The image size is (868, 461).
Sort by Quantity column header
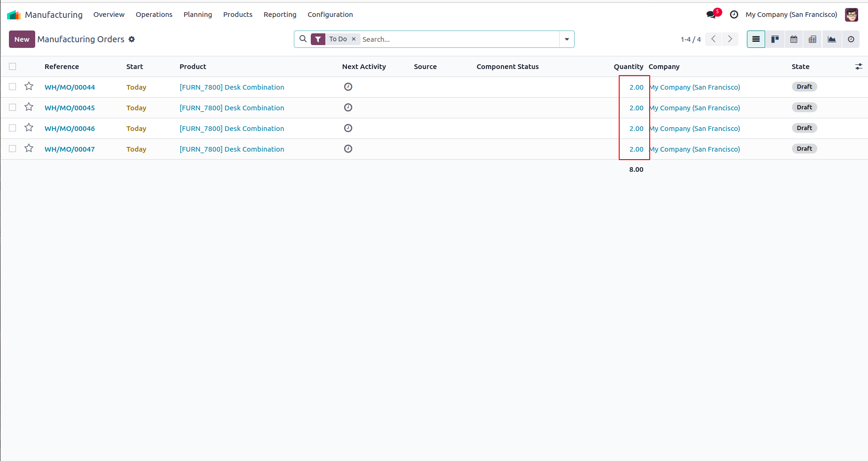tap(629, 67)
